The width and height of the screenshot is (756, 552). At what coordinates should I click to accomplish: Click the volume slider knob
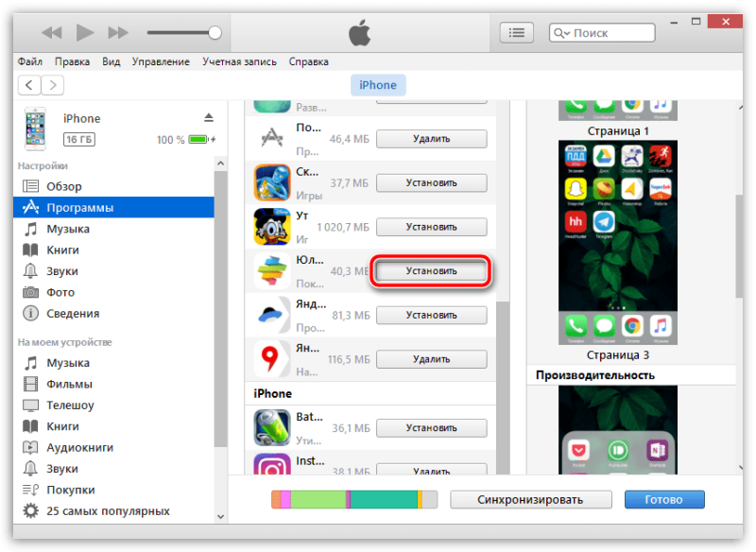tap(215, 33)
